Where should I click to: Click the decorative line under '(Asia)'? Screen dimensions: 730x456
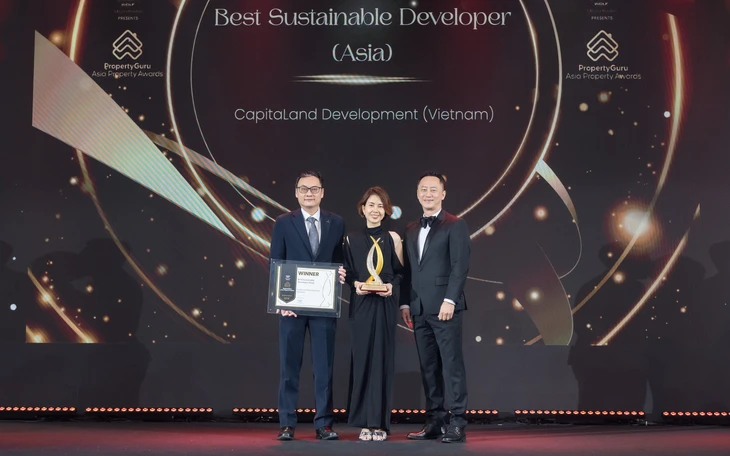(x=360, y=79)
